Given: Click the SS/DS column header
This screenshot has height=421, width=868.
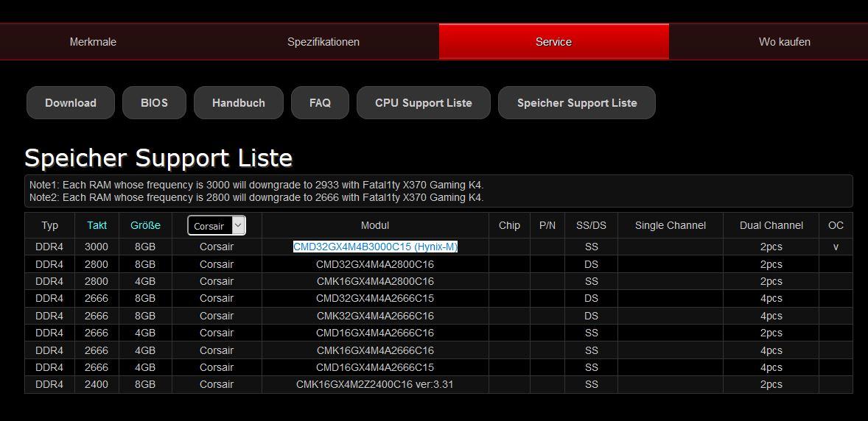Looking at the screenshot, I should (591, 225).
